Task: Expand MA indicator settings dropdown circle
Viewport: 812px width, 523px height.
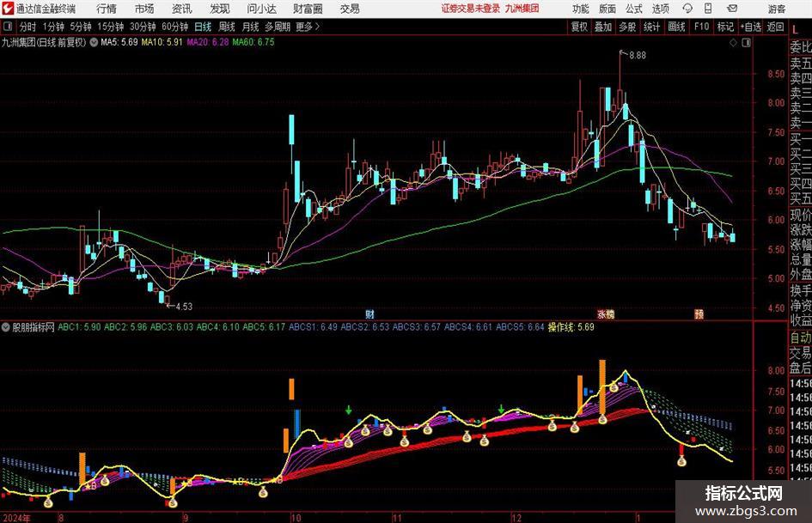Action: point(94,42)
